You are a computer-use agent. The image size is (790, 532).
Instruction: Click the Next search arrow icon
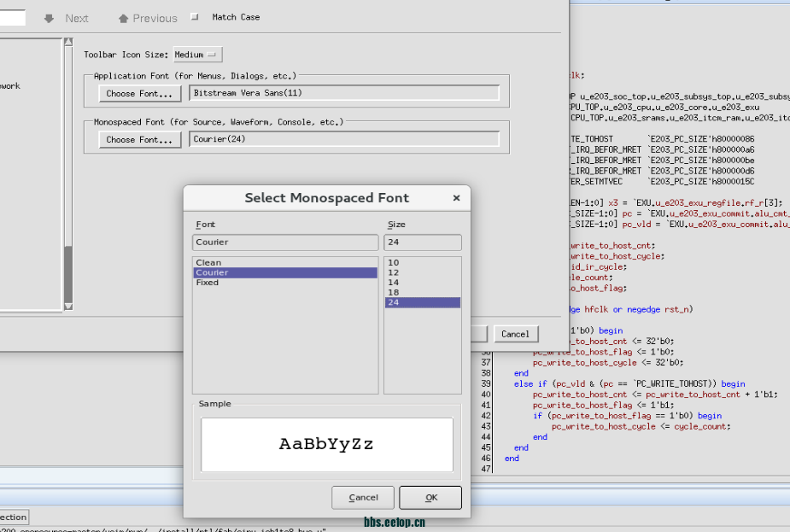coord(49,19)
